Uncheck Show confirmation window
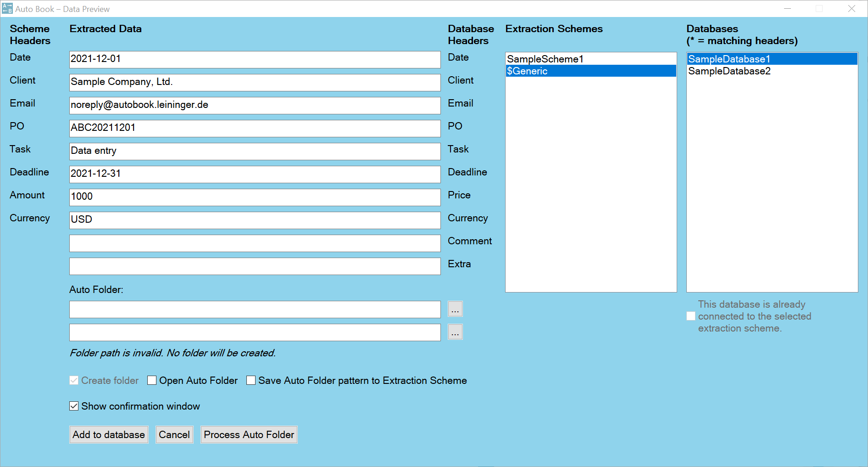Image resolution: width=868 pixels, height=467 pixels. tap(74, 406)
